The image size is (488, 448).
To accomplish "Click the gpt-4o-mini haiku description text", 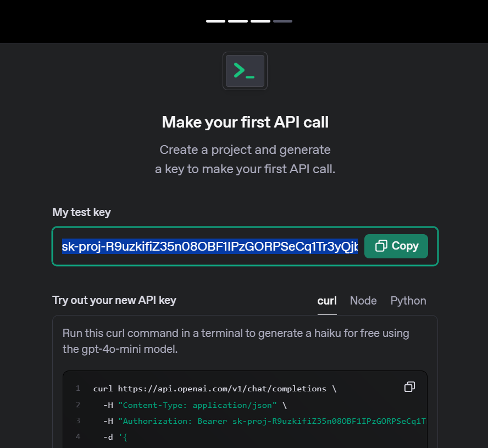I will pyautogui.click(x=236, y=341).
